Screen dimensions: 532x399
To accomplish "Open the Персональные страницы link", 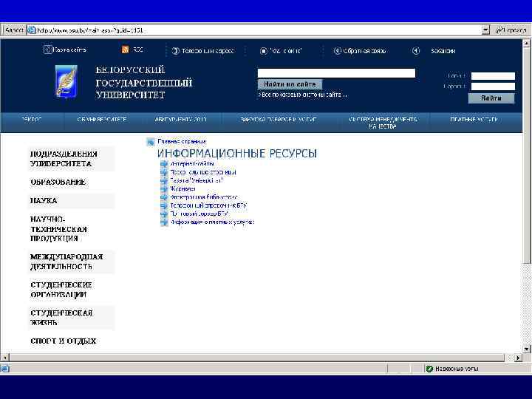I will tap(203, 172).
